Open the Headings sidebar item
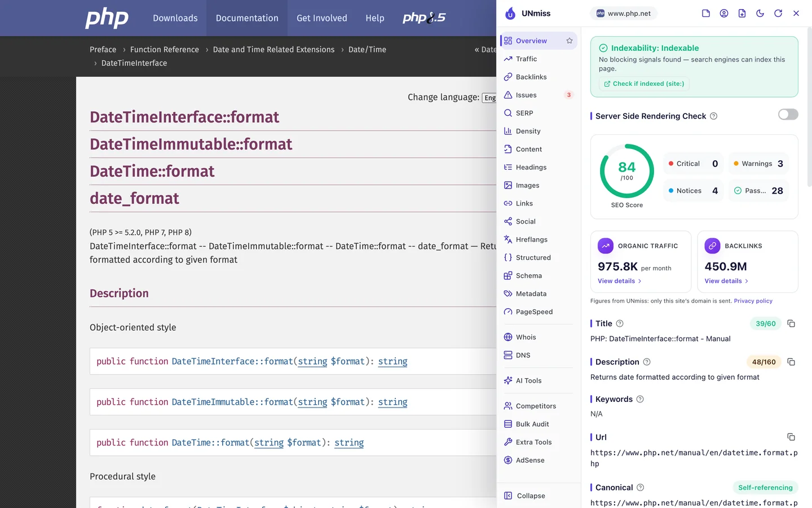Screen dimensions: 812x508 click(x=539, y=167)
